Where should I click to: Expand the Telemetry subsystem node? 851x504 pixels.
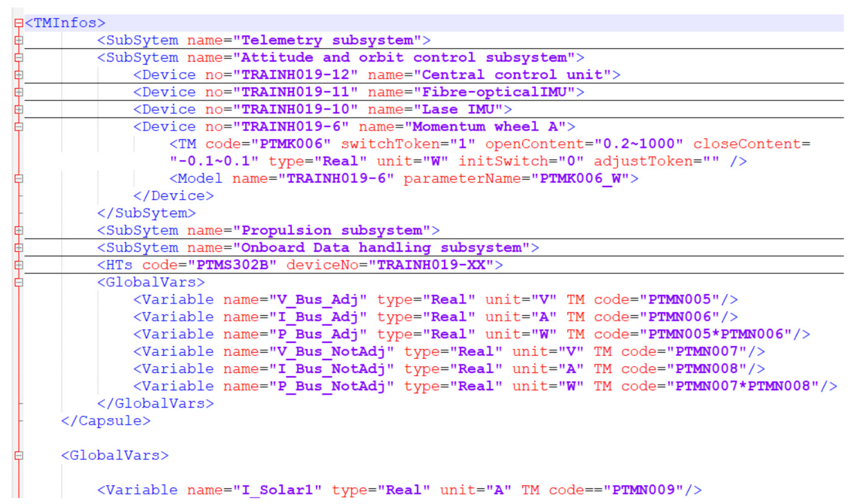point(19,40)
